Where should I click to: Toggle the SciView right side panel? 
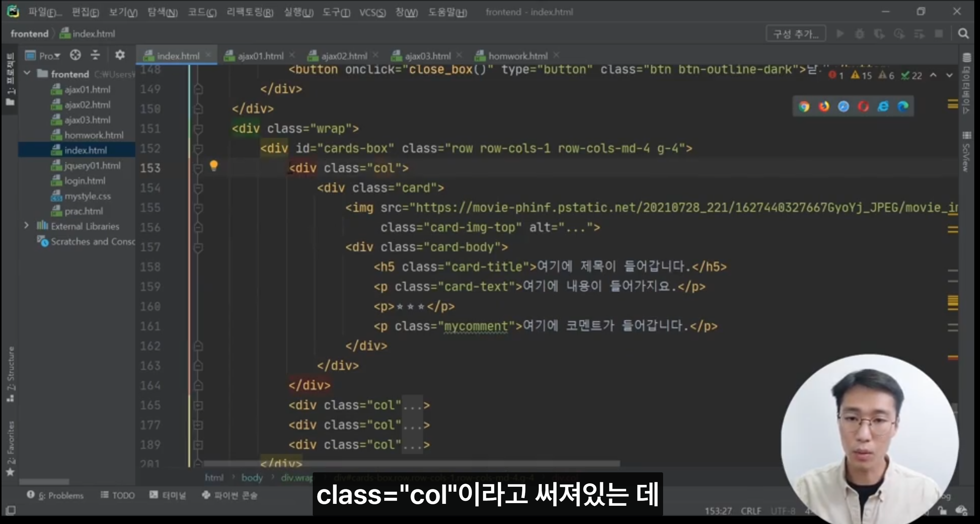tap(966, 152)
